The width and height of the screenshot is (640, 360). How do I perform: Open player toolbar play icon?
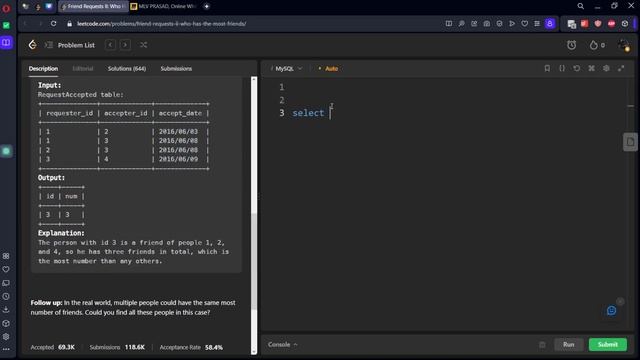coord(512,24)
